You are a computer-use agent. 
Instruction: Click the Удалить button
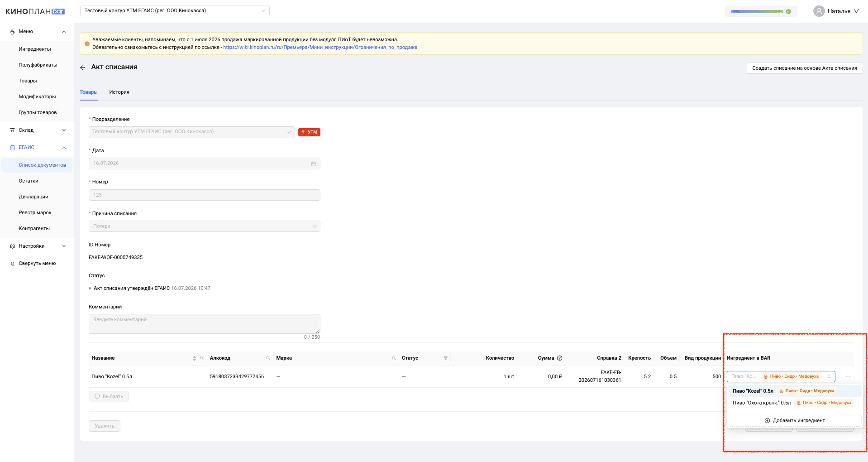[105, 426]
